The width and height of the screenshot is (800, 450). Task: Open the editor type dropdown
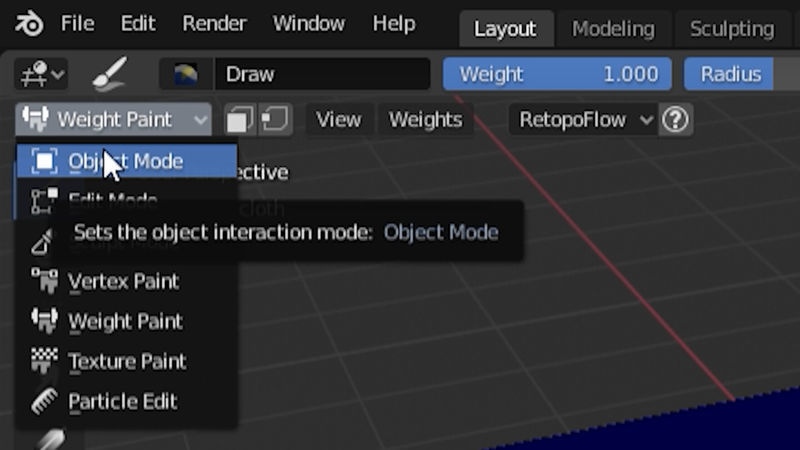coord(41,74)
